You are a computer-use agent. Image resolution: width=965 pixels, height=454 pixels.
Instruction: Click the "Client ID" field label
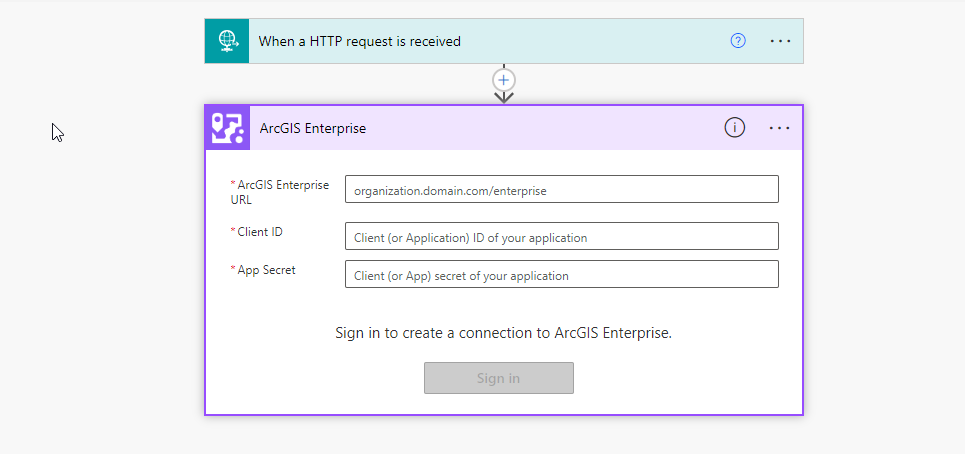coord(260,232)
